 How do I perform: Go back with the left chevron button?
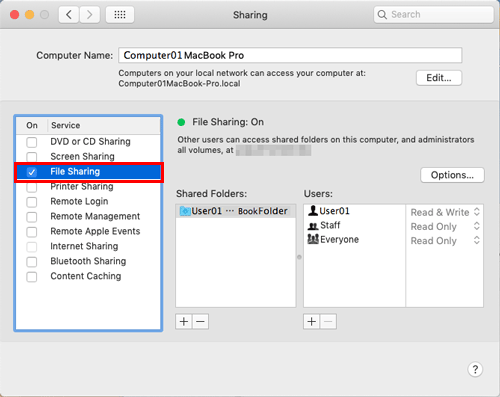(x=69, y=15)
